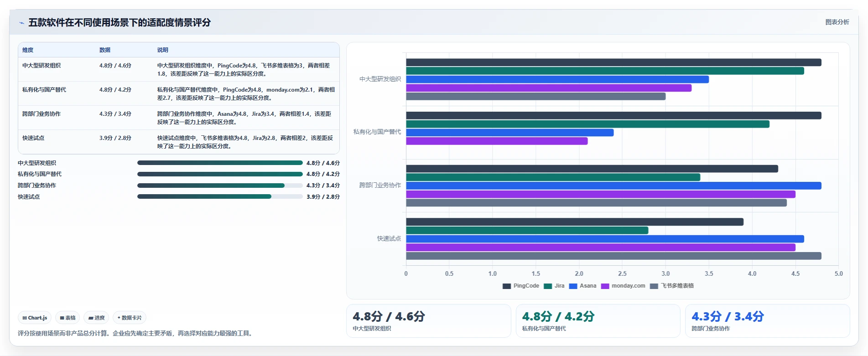Click table cell 3.9分 / 2.8分
The image size is (868, 356).
pos(115,138)
